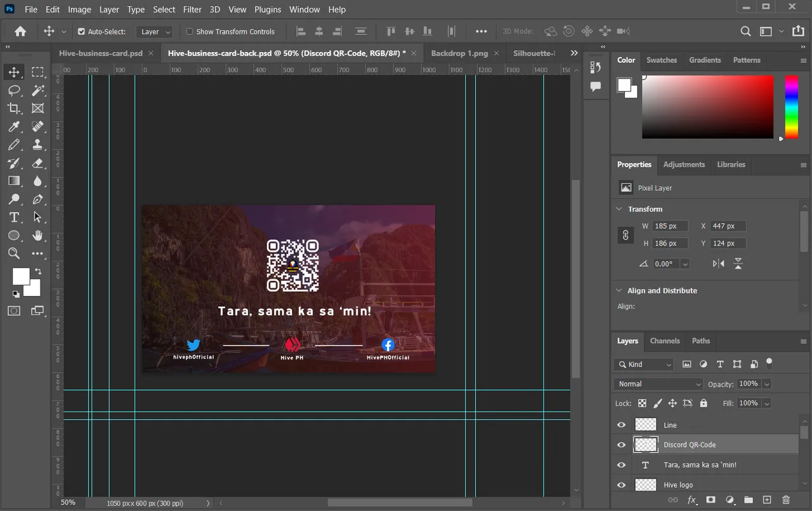The width and height of the screenshot is (812, 511).
Task: Select the Dodge tool
Action: click(14, 199)
